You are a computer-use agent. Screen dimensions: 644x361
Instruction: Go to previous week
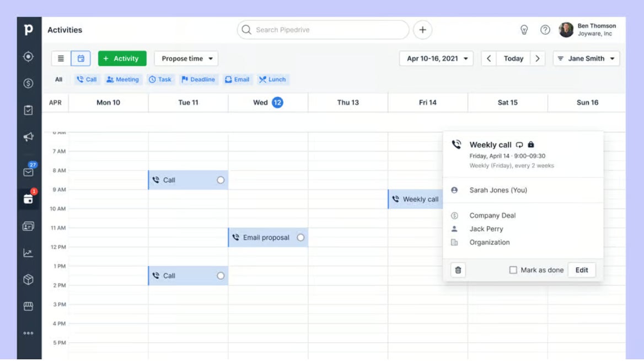(489, 59)
